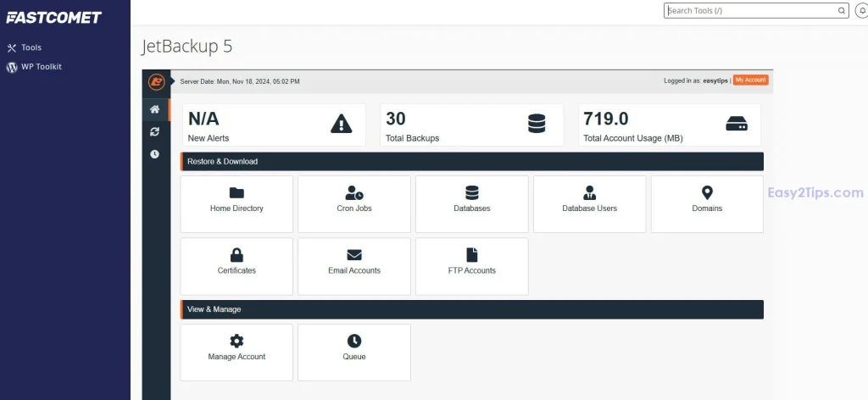Open the FTP Accounts tile
This screenshot has width=868, height=400.
(472, 266)
